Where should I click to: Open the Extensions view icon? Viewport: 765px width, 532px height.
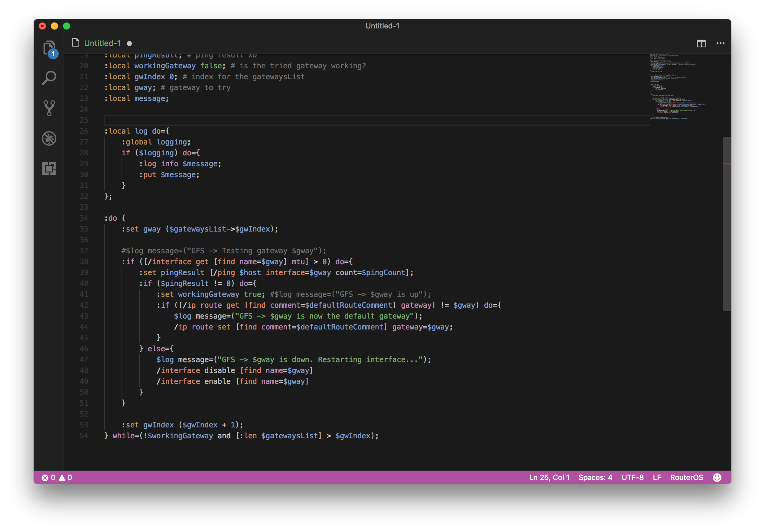coord(49,168)
